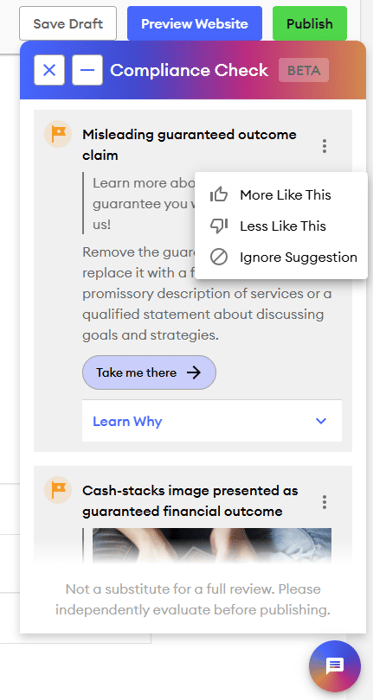Image resolution: width=373 pixels, height=700 pixels.
Task: Open the chat bubble button
Action: coord(335,666)
